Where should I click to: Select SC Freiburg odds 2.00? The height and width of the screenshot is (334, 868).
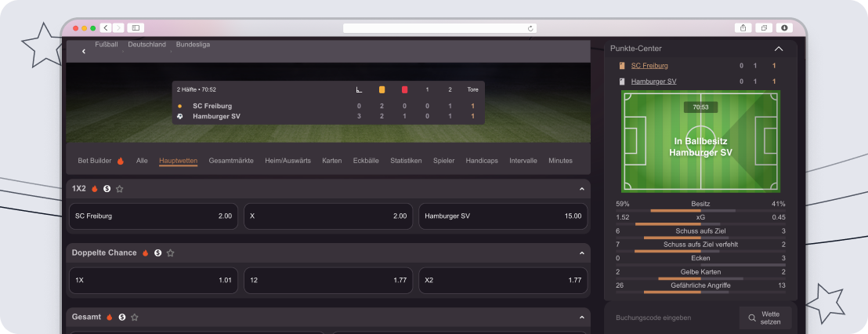[x=154, y=216]
